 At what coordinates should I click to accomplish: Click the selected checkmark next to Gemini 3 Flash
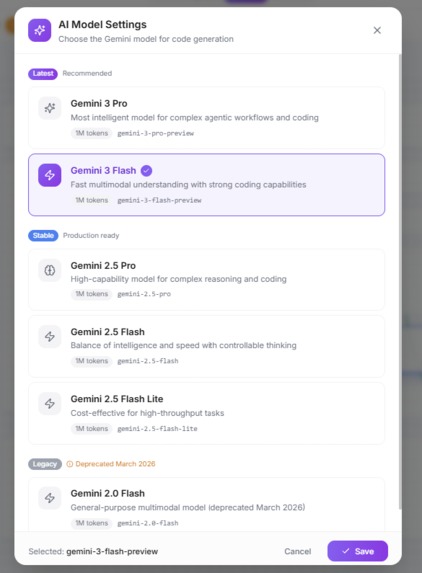pyautogui.click(x=147, y=170)
